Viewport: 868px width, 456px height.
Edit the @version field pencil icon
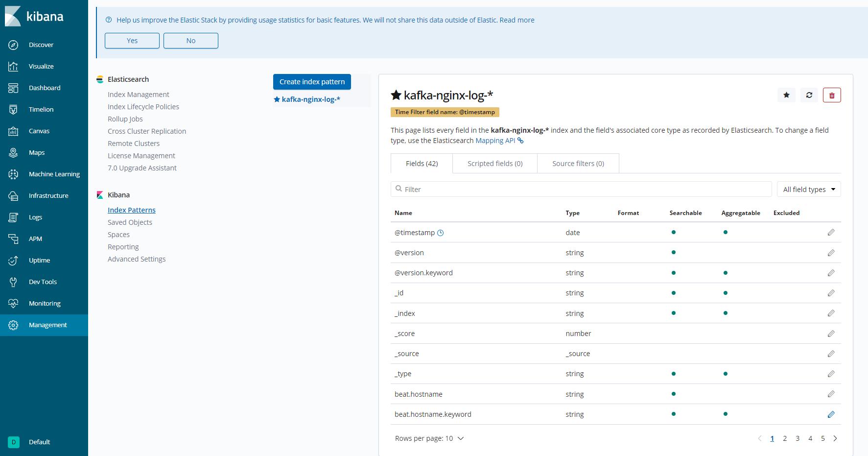click(831, 253)
